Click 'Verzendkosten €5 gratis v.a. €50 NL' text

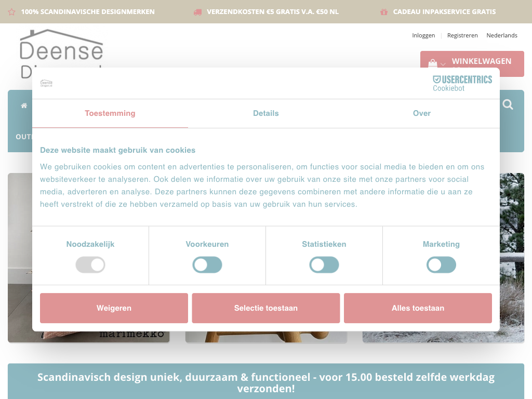coord(273,12)
